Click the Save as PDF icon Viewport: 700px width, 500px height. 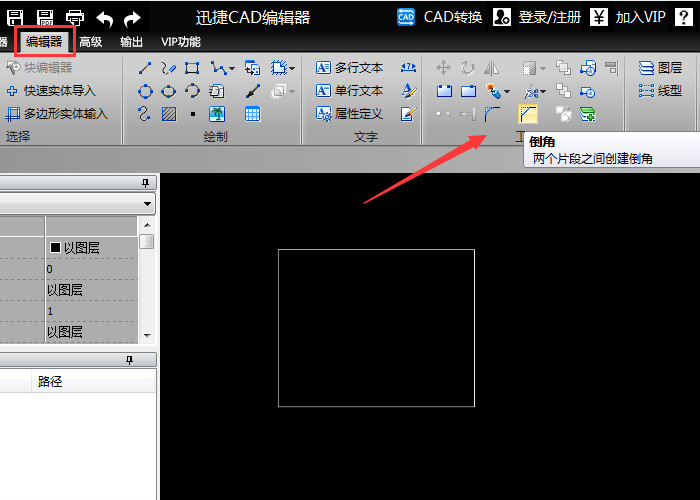pyautogui.click(x=45, y=18)
